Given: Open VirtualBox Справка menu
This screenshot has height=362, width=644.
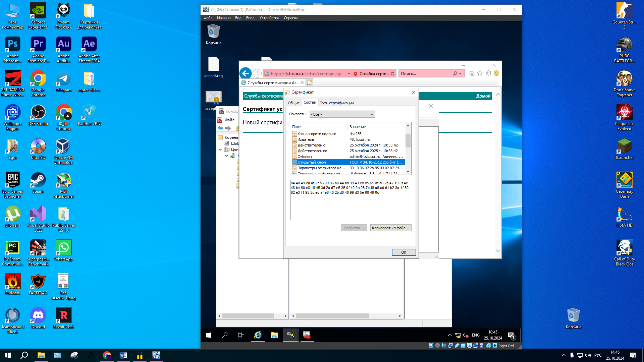Looking at the screenshot, I should tap(291, 18).
